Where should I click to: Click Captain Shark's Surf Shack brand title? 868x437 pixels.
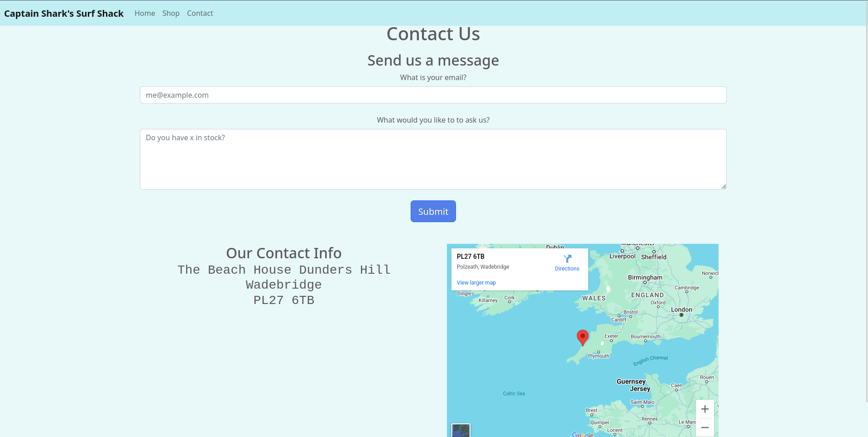coord(64,14)
